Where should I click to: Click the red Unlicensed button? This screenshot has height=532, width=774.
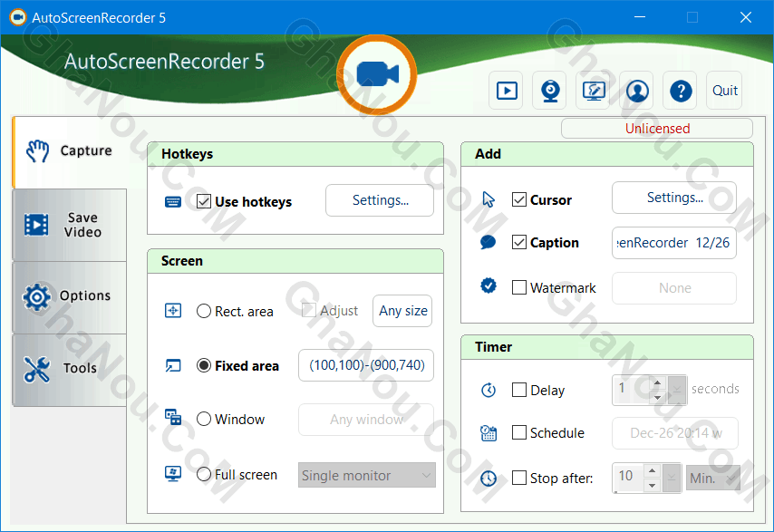tap(657, 129)
